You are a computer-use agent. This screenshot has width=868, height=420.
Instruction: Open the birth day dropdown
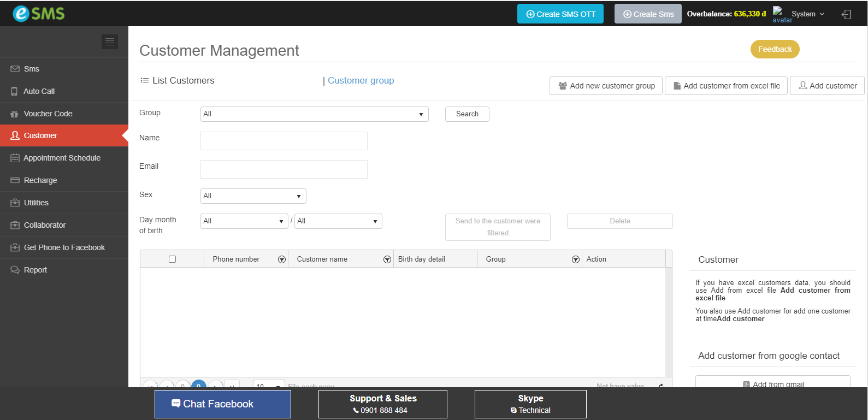244,221
